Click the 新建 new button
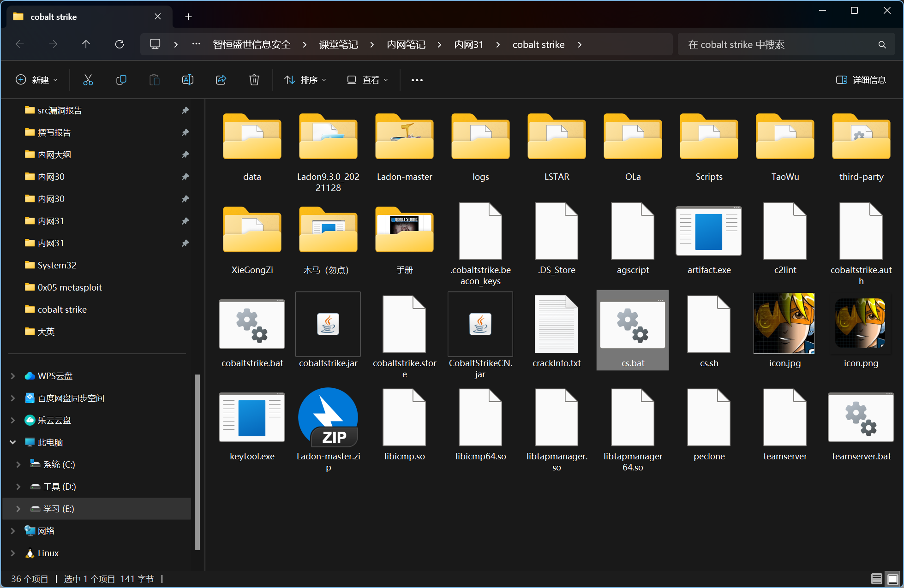This screenshot has height=588, width=904. [37, 80]
